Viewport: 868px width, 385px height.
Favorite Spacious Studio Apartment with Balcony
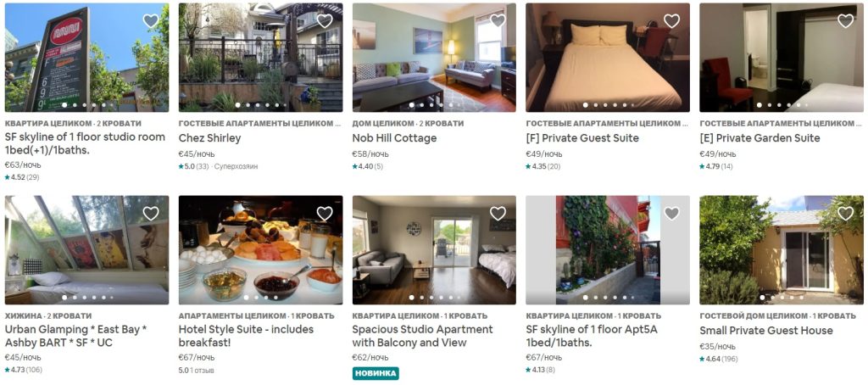click(x=498, y=213)
